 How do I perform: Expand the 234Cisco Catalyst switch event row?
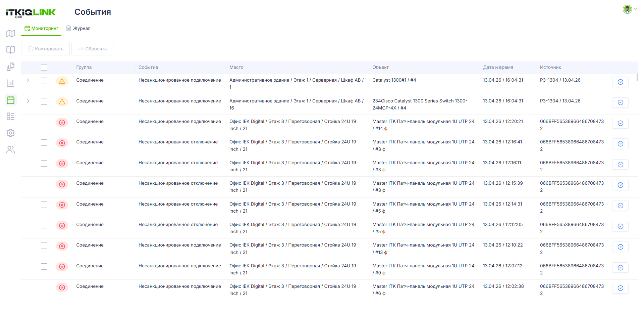click(x=28, y=101)
